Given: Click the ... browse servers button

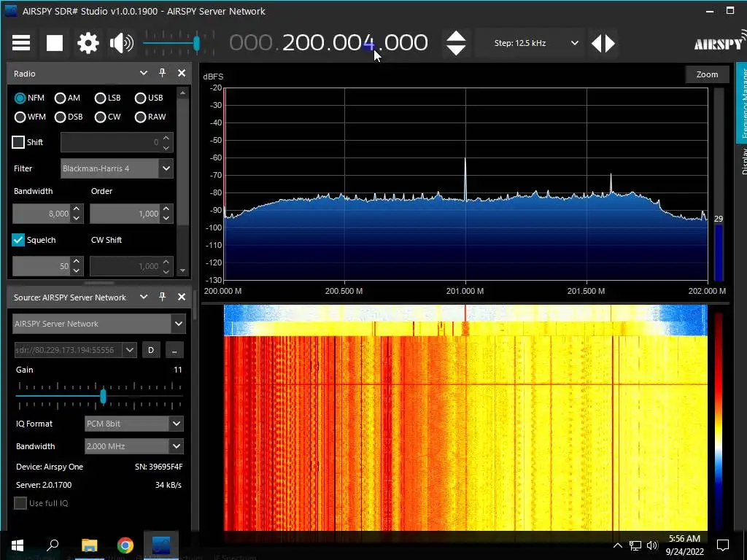Looking at the screenshot, I should (174, 350).
